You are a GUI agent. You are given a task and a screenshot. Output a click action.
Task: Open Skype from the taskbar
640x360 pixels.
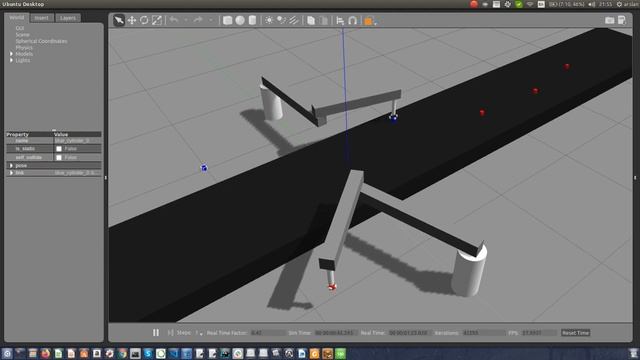tap(148, 353)
